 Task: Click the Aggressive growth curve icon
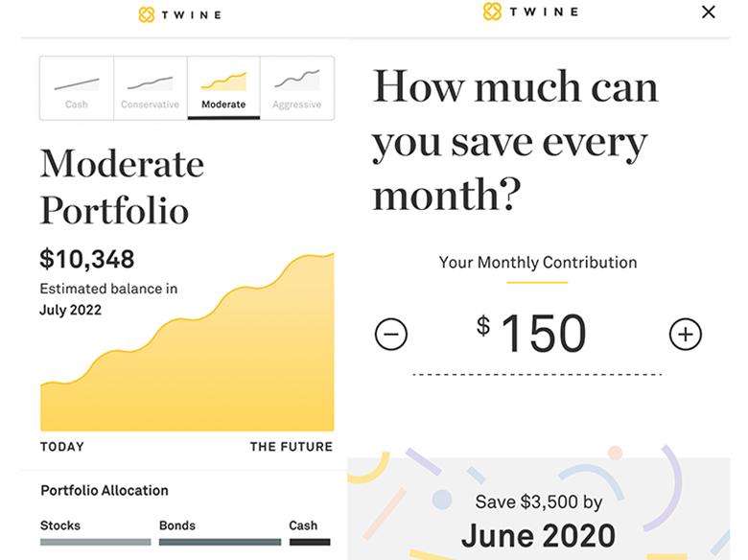click(296, 80)
